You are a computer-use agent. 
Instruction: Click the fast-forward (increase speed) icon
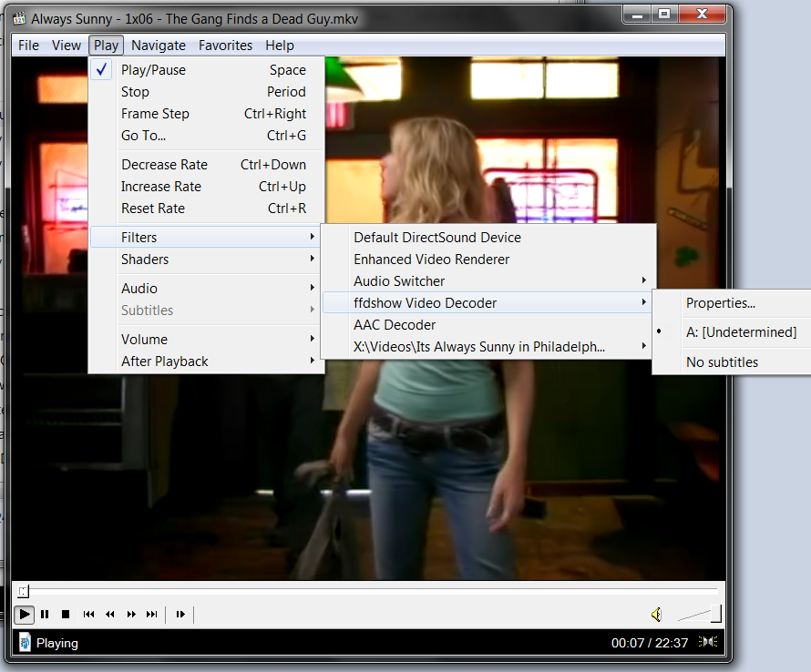(131, 615)
